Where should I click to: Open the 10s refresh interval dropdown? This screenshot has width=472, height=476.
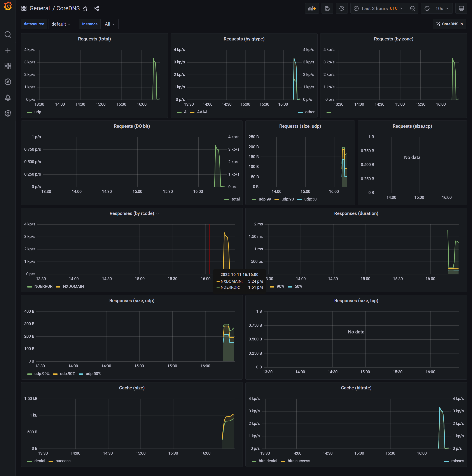click(x=442, y=8)
